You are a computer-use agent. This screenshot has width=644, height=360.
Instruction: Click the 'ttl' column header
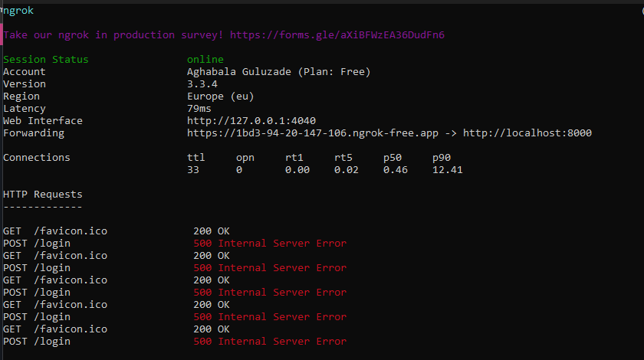click(x=196, y=158)
